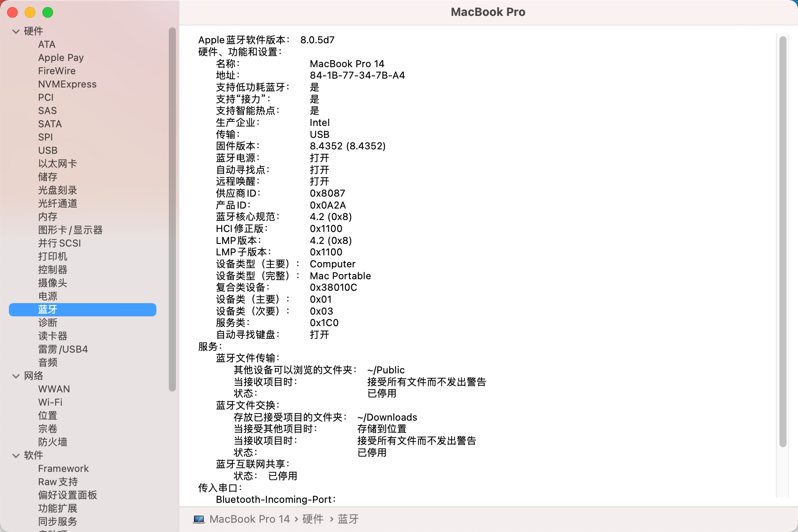Image resolution: width=798 pixels, height=532 pixels.
Task: Click the address value 84-1B-77-34-7B-A4
Action: pos(357,76)
